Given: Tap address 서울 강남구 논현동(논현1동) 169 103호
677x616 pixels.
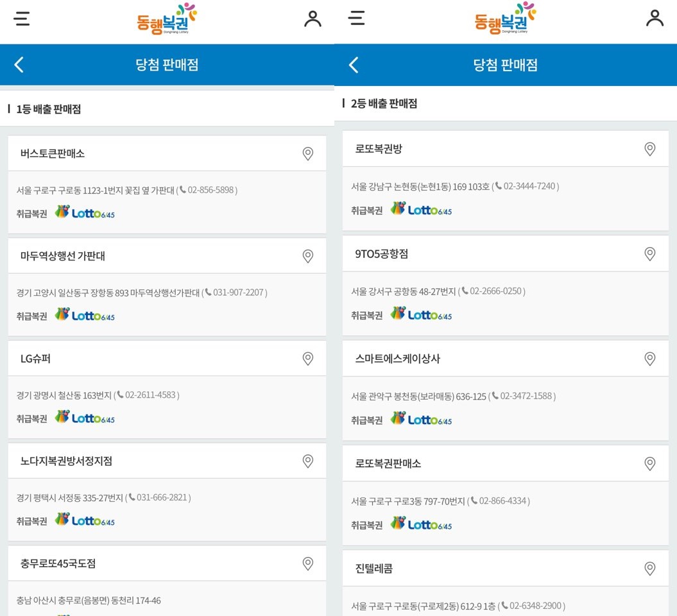Looking at the screenshot, I should pyautogui.click(x=420, y=187).
